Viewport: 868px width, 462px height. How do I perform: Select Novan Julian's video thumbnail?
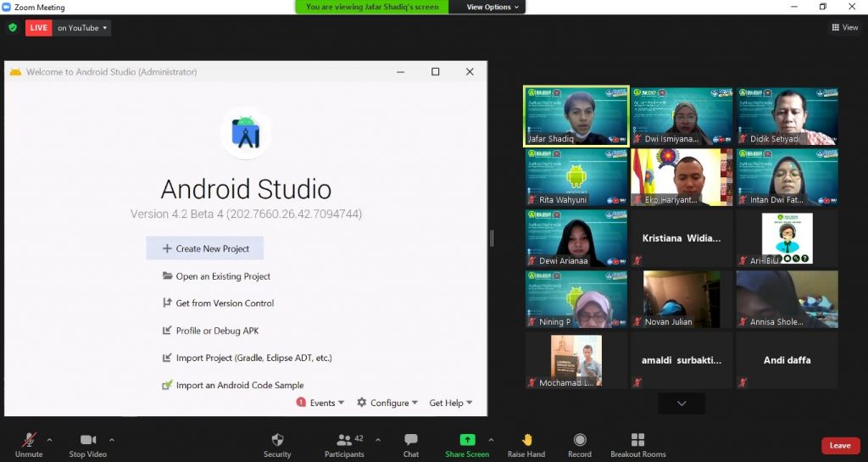(x=682, y=299)
